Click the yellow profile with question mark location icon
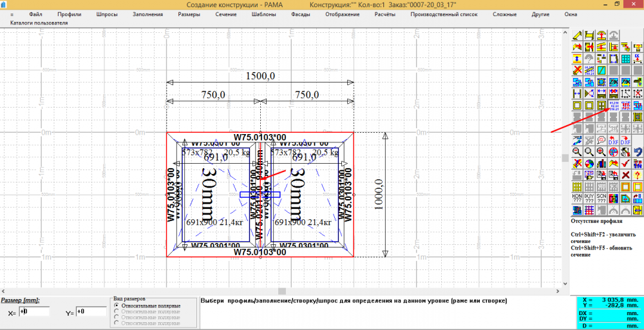The image size is (644, 330). click(638, 82)
